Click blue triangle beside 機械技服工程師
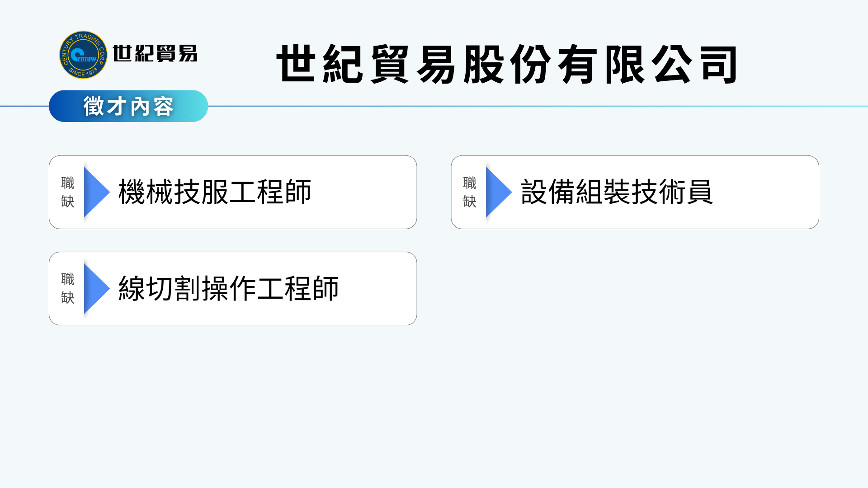 click(95, 192)
